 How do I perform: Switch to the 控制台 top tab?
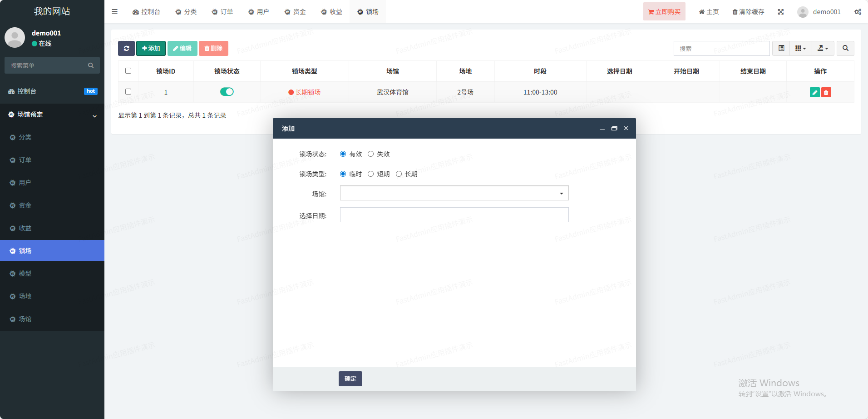[146, 12]
